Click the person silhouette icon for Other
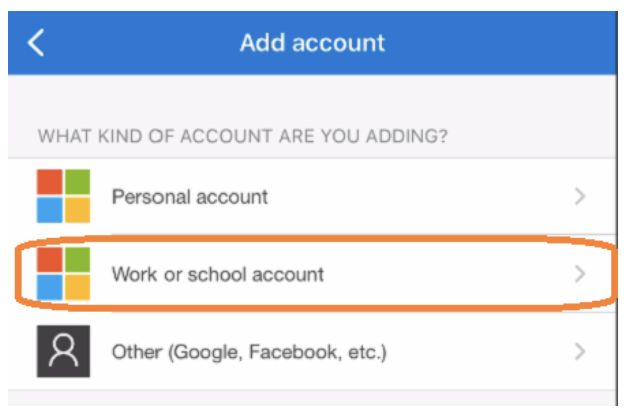 [63, 352]
